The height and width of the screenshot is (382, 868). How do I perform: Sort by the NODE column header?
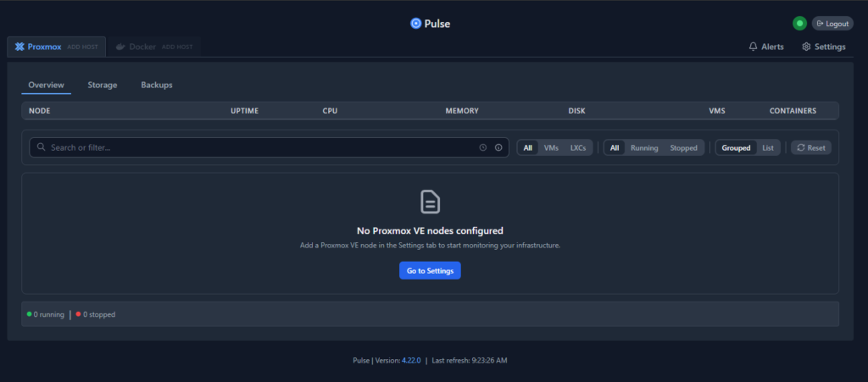(39, 111)
